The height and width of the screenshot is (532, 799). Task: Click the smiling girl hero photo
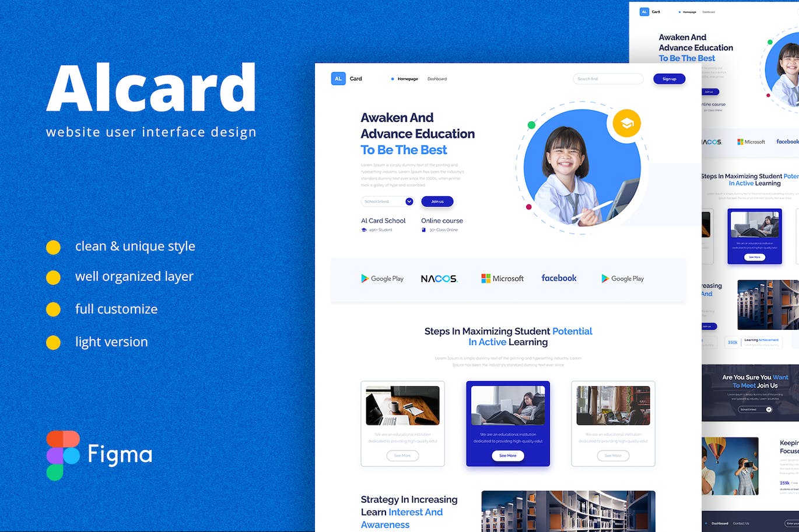pos(582,168)
